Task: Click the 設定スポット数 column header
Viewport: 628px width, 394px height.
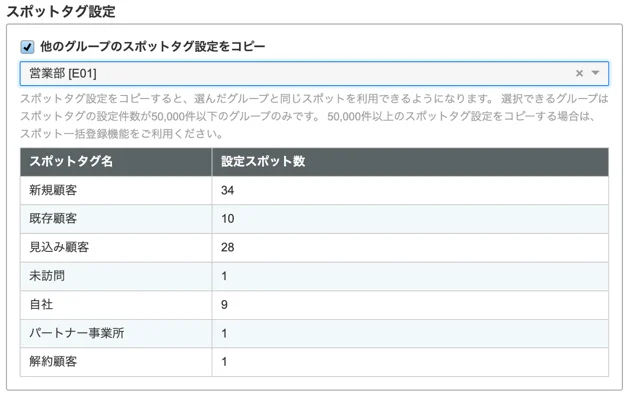Action: (x=410, y=161)
